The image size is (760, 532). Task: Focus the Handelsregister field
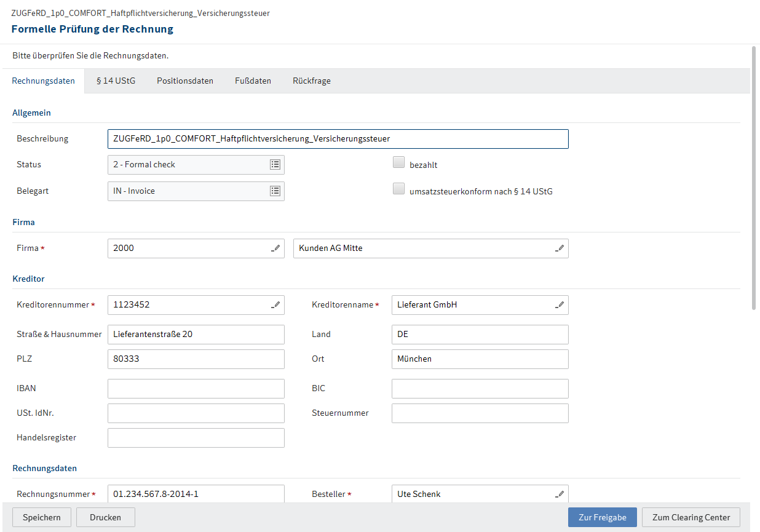click(196, 438)
